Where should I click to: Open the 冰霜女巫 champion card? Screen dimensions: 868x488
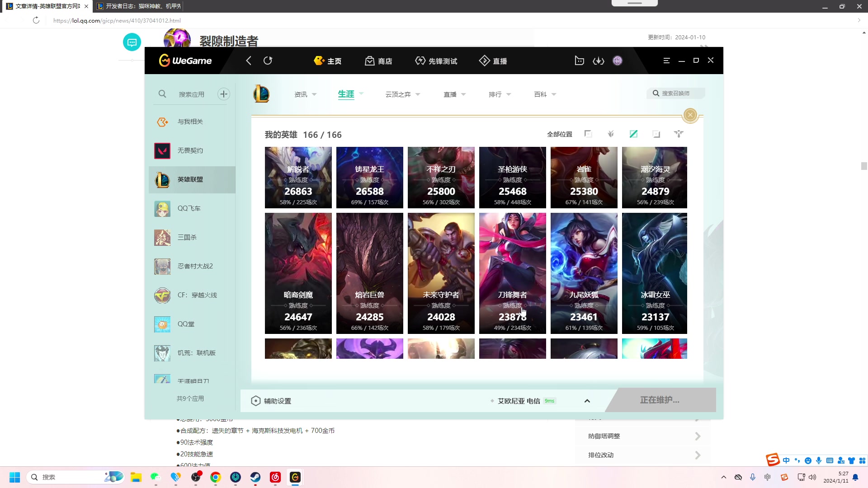pos(655,273)
